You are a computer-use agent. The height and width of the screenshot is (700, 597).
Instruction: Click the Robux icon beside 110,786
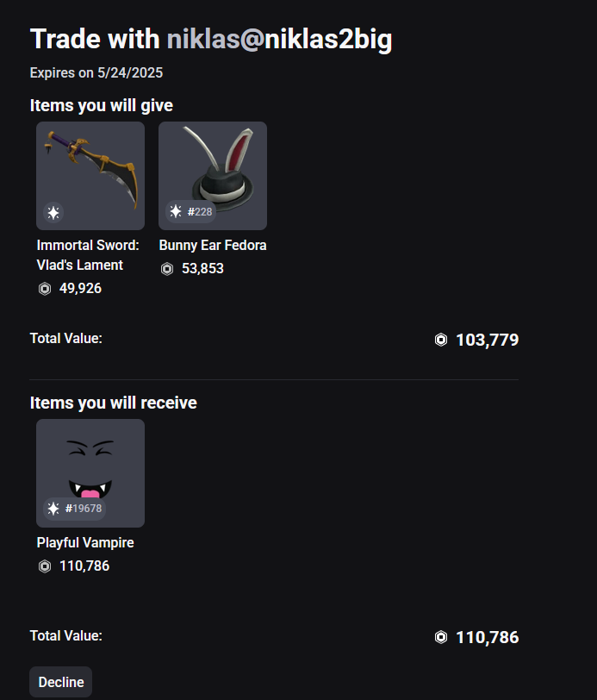[43, 566]
